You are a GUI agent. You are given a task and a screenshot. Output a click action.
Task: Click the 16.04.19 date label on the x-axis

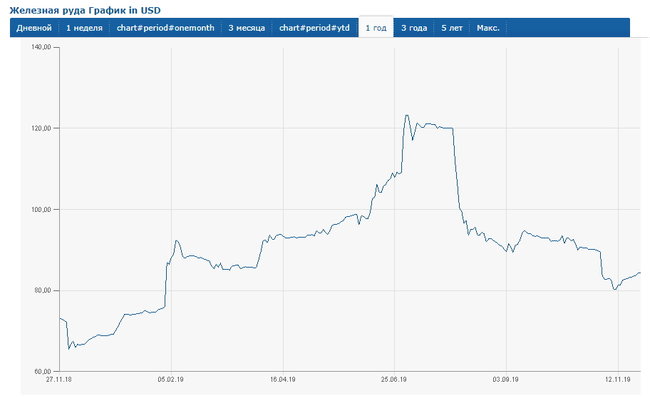click(283, 380)
